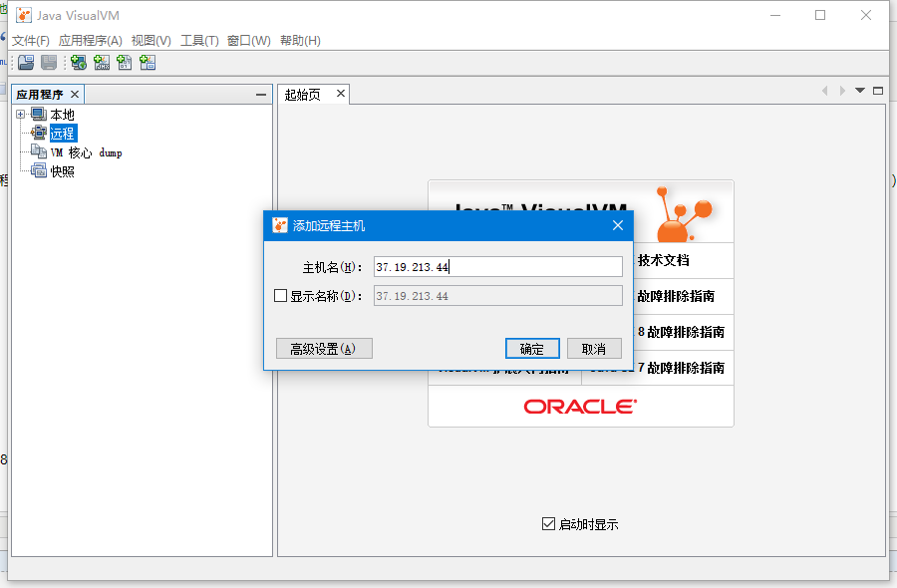
Task: Click the Add JMX connection toolbar icon
Action: [102, 63]
